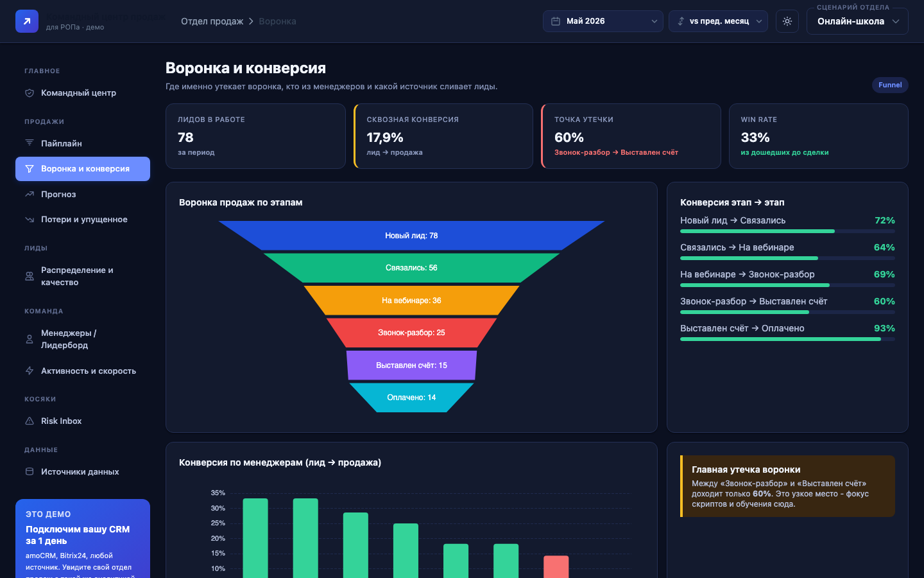Click the Отдел продаж breadcrumb link
This screenshot has width=924, height=578.
point(212,21)
